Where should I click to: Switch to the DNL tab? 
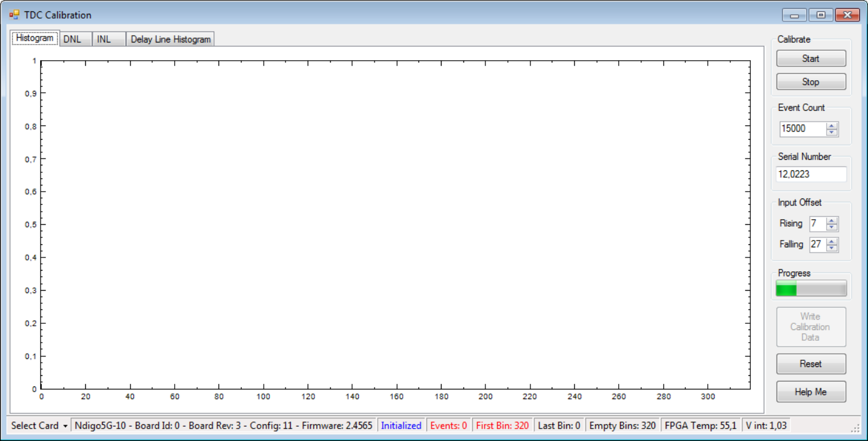point(76,39)
